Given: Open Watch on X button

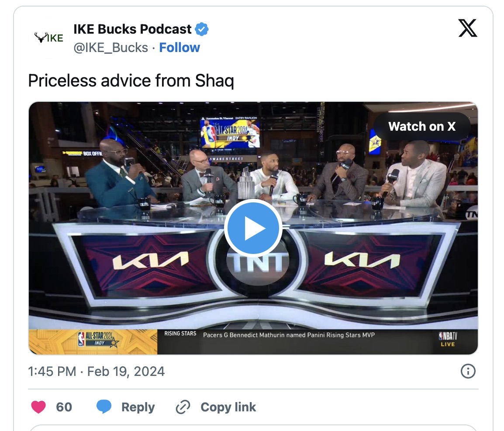Looking at the screenshot, I should coord(422,126).
